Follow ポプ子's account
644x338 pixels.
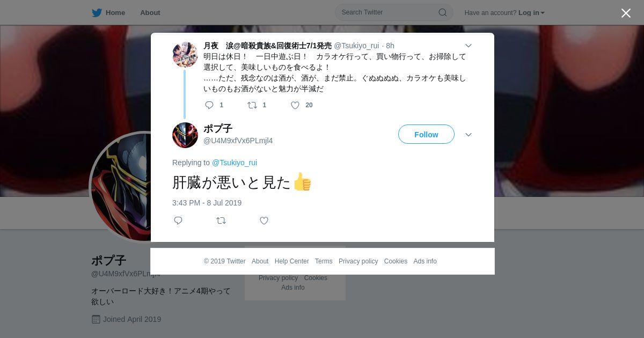point(426,134)
